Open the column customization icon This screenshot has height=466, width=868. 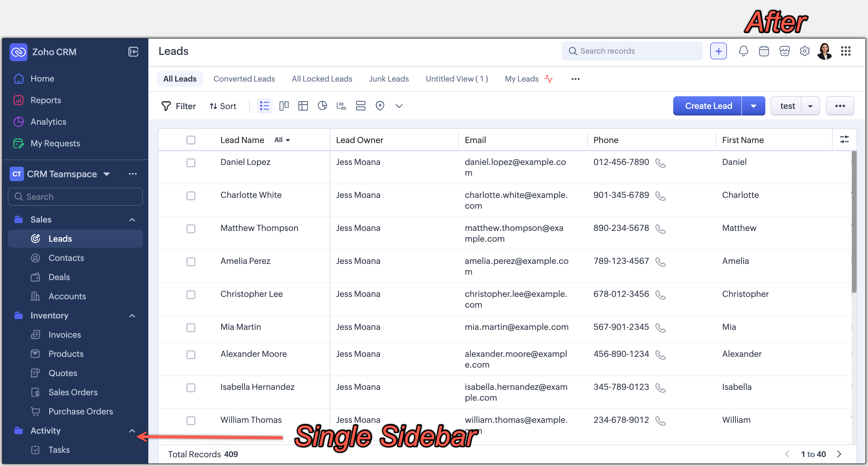point(844,140)
